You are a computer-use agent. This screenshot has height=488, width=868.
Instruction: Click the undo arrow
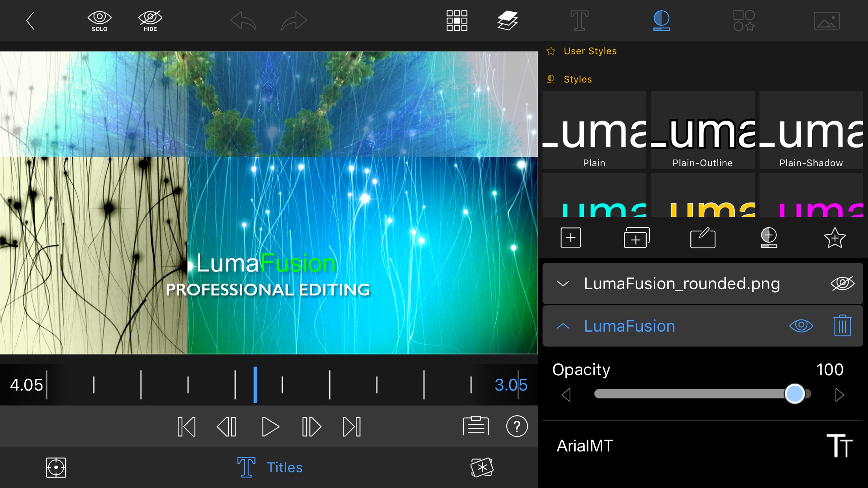pyautogui.click(x=243, y=21)
